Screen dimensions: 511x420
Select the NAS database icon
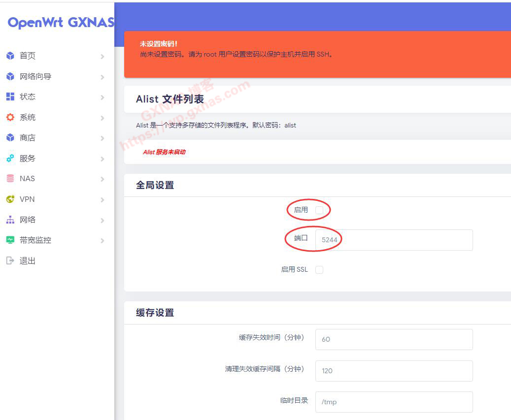(x=11, y=178)
